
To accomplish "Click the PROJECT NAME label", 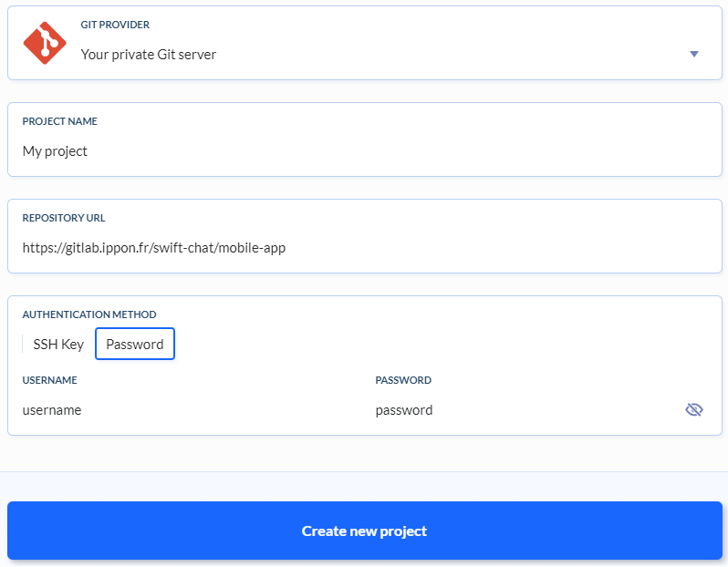I will coord(60,121).
